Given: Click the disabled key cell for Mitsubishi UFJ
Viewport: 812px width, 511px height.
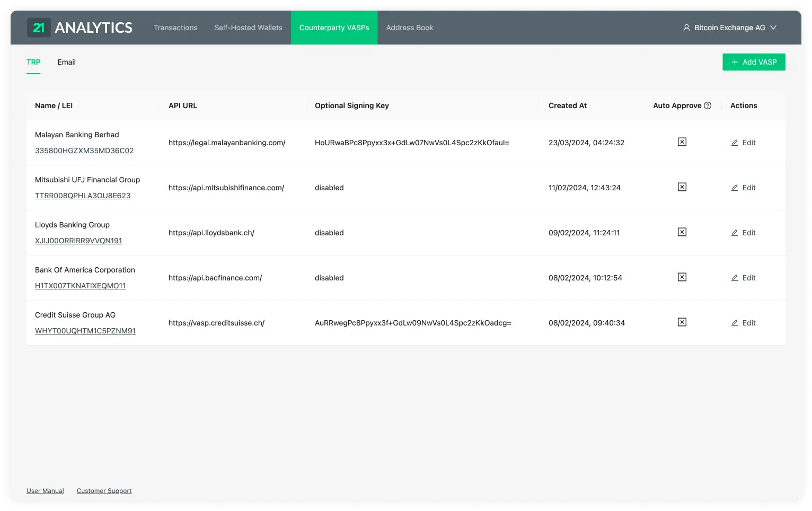Looking at the screenshot, I should tap(329, 188).
